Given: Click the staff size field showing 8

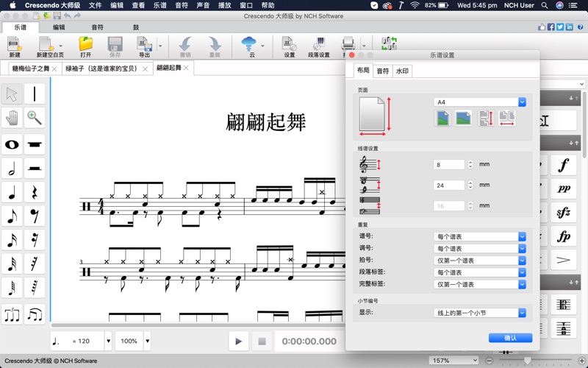Looking at the screenshot, I should 449,165.
